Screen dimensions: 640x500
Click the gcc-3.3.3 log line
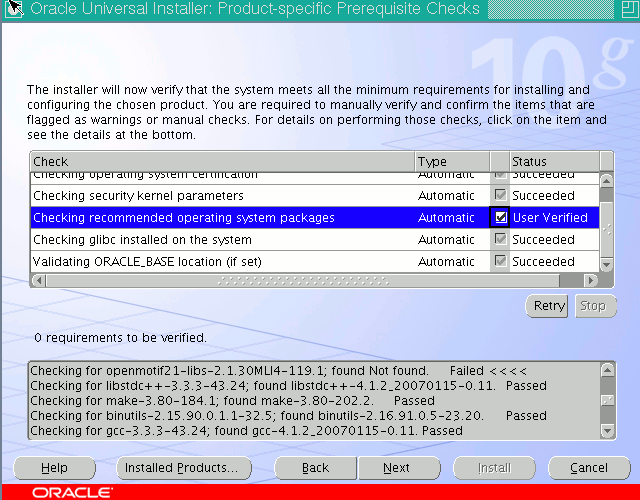pyautogui.click(x=247, y=431)
